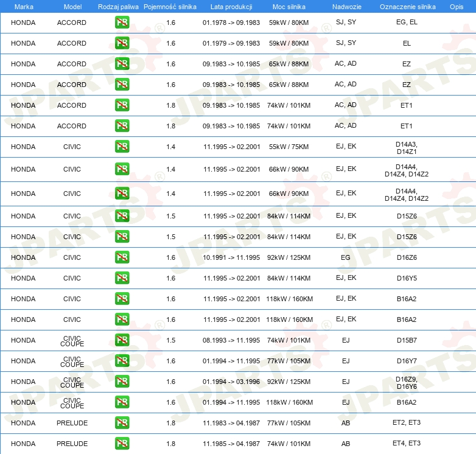Select 'CIVIC COUPE' in the D15B7 row
This screenshot has height=454, width=476.
pos(72,341)
